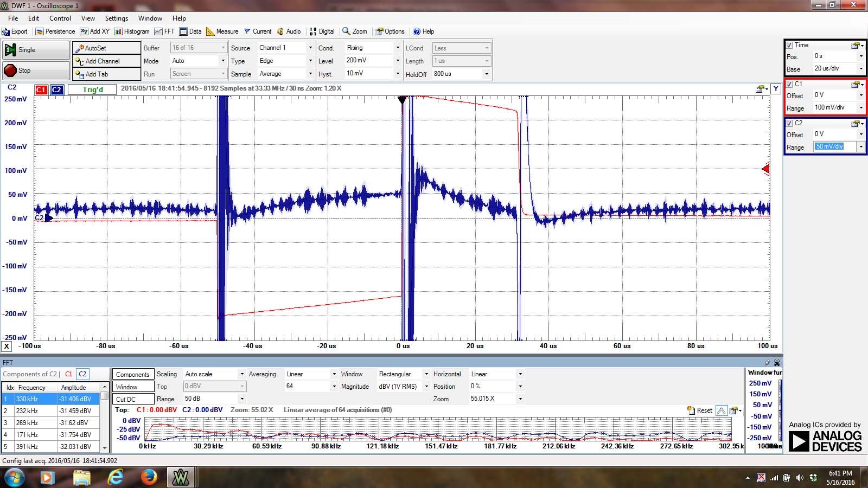The height and width of the screenshot is (488, 868).
Task: Open the time Base dropdown
Action: (860, 68)
